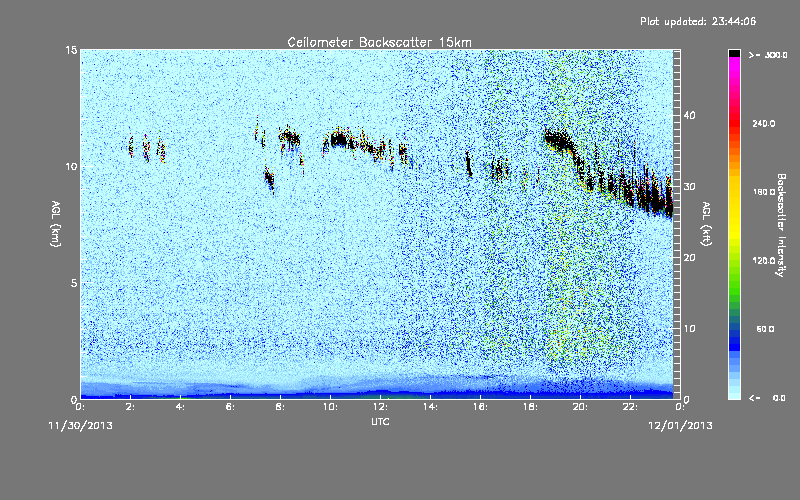Click the 40 kft tick label on right axis

(689, 115)
